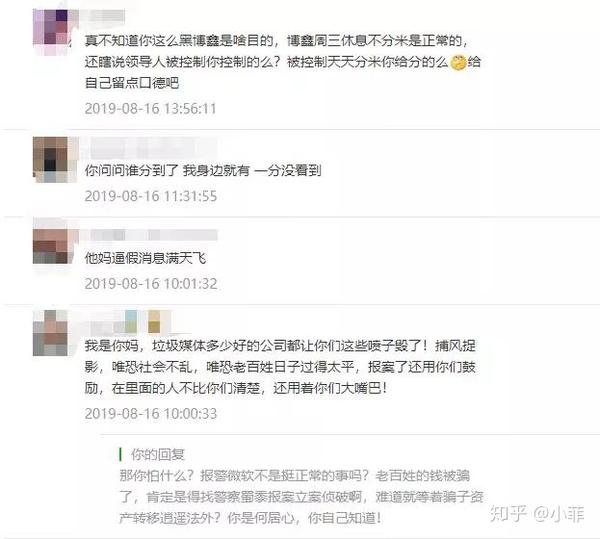Click the "你的回复" label

(x=158, y=454)
